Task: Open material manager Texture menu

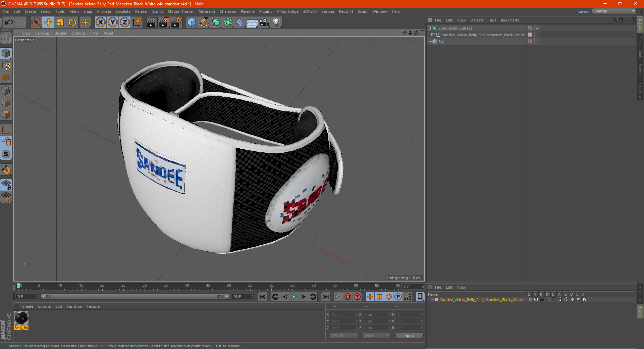Action: pyautogui.click(x=93, y=306)
